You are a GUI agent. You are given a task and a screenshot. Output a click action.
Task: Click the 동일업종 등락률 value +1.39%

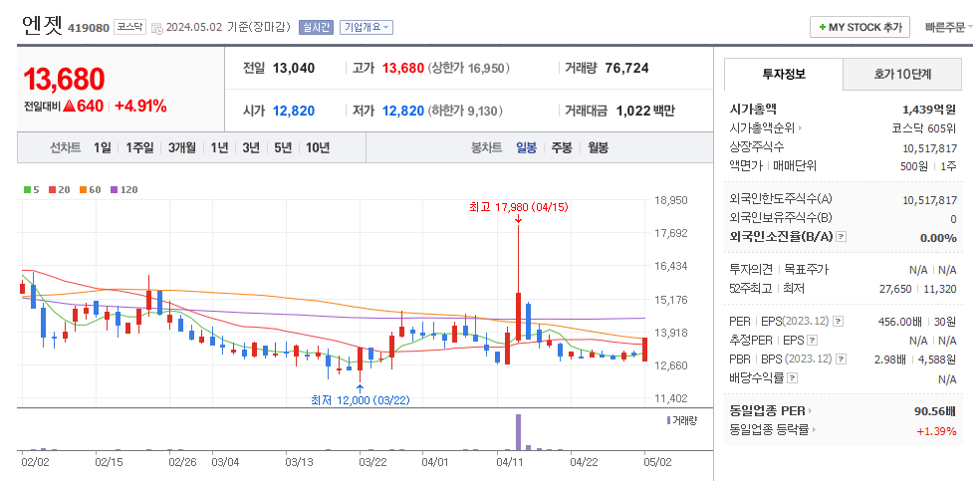pos(936,431)
